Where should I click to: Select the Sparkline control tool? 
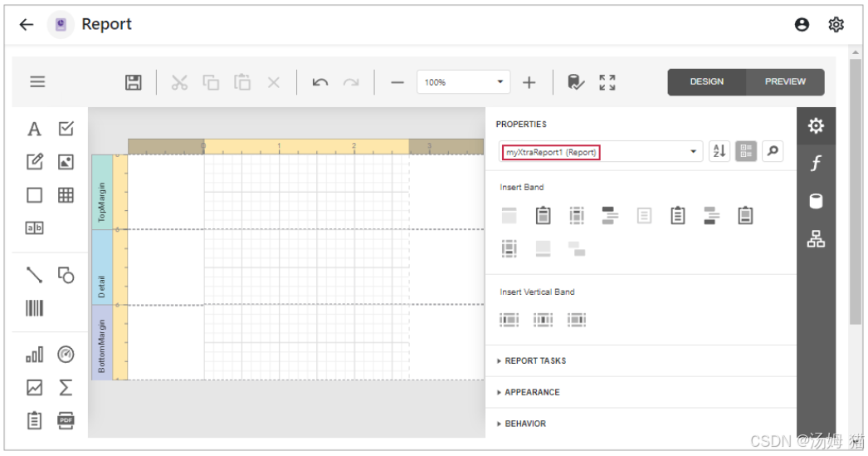34,387
